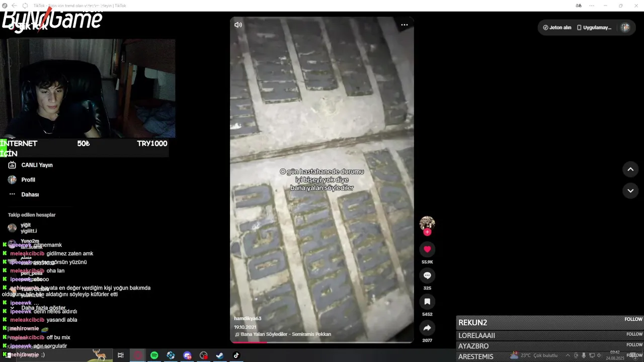Screen dimensions: 644x362
Task: Open the volume tray icon
Action: click(x=599, y=355)
